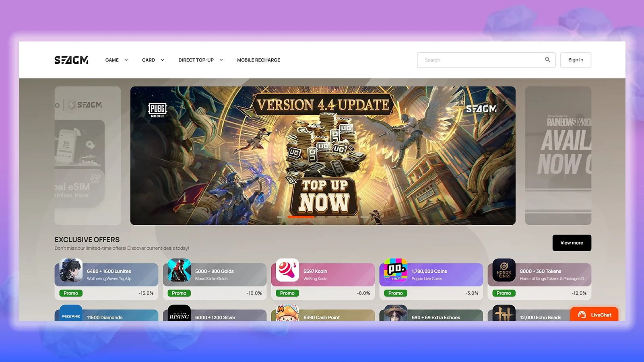
Task: Click the PUBG Mobile logo on banner
Action: 157,110
